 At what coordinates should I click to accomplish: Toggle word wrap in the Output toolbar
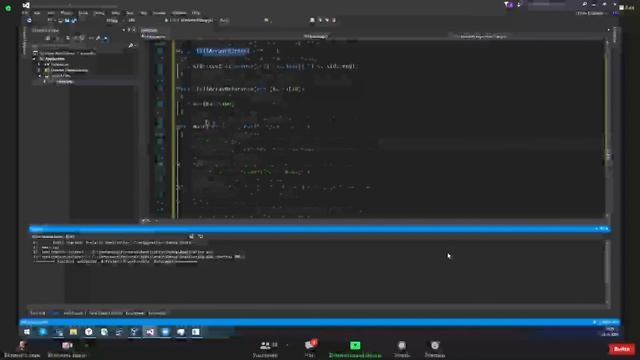(x=200, y=237)
